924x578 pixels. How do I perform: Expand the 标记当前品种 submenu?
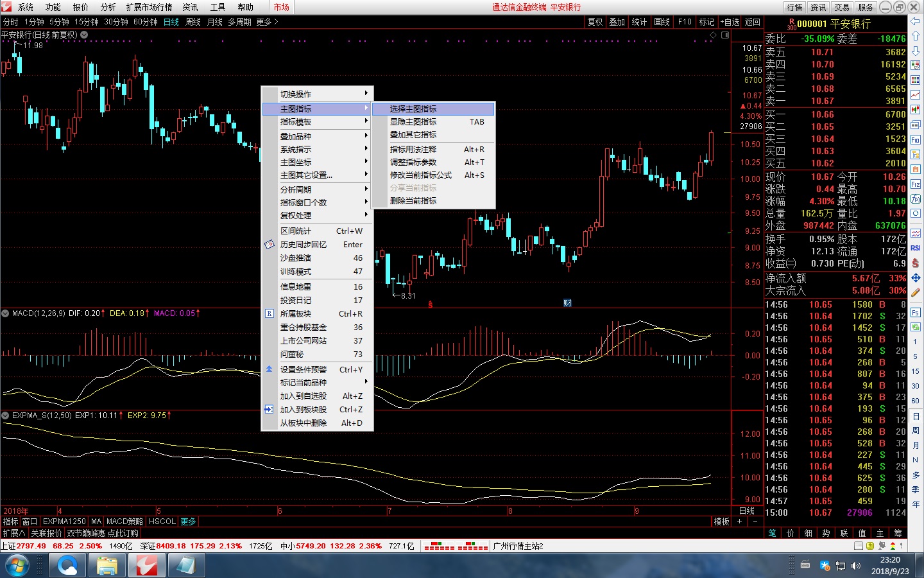pyautogui.click(x=318, y=382)
